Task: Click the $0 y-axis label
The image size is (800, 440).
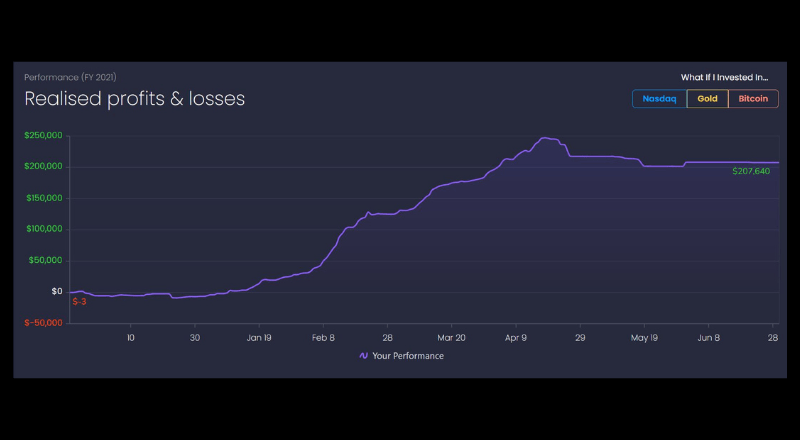Action: pos(57,291)
